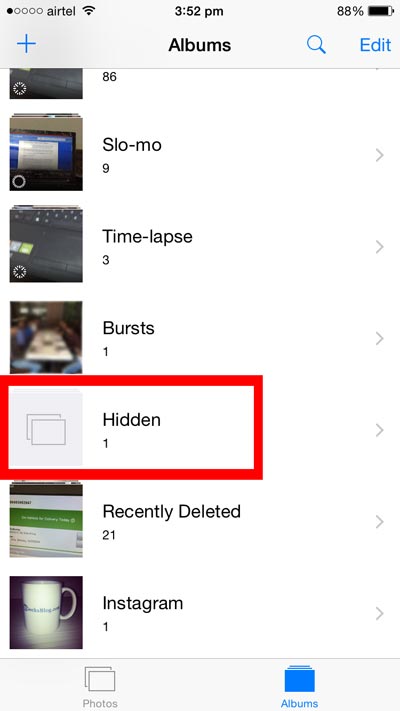The width and height of the screenshot is (400, 711).
Task: Expand Bursts album via its chevron
Action: pyautogui.click(x=380, y=338)
